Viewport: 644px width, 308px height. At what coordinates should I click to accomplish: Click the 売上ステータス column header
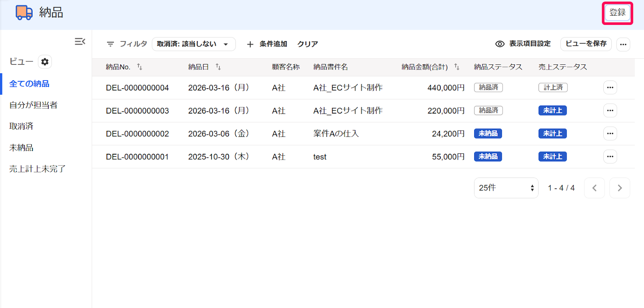point(563,67)
